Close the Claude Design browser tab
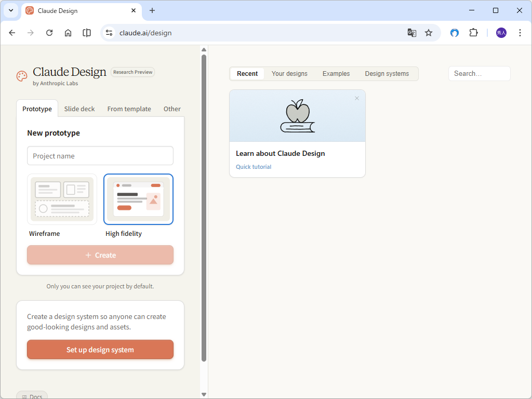532x399 pixels. point(134,10)
